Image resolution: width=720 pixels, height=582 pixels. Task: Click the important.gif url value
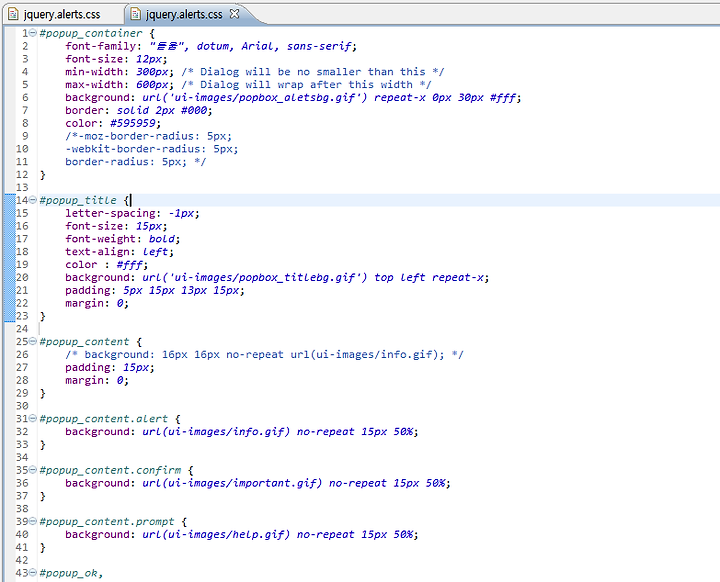click(232, 484)
